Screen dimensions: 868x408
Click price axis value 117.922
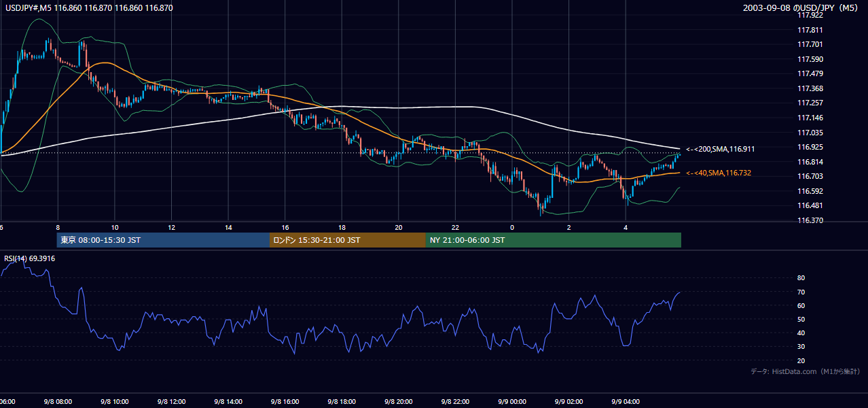(810, 16)
